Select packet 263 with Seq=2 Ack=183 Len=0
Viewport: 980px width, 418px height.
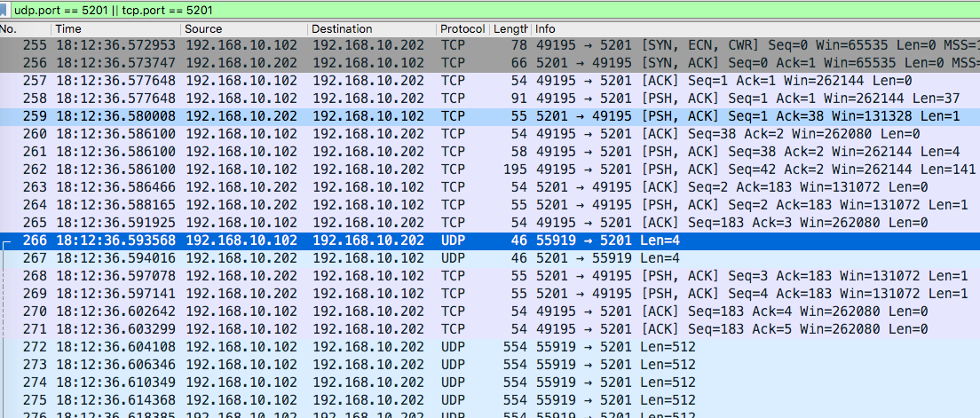[490, 187]
